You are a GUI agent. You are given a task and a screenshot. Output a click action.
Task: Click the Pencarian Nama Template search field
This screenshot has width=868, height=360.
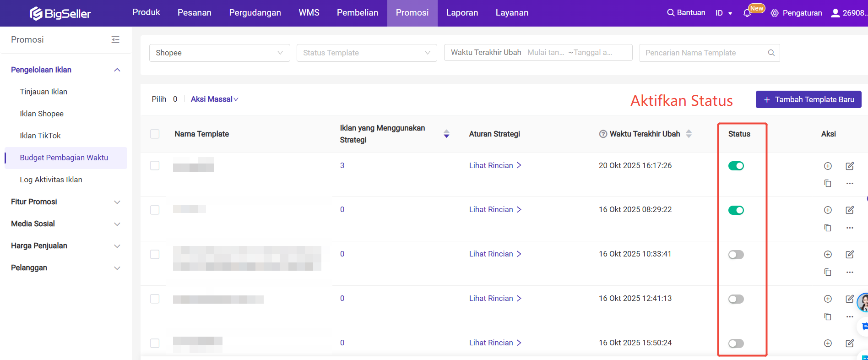tap(703, 53)
